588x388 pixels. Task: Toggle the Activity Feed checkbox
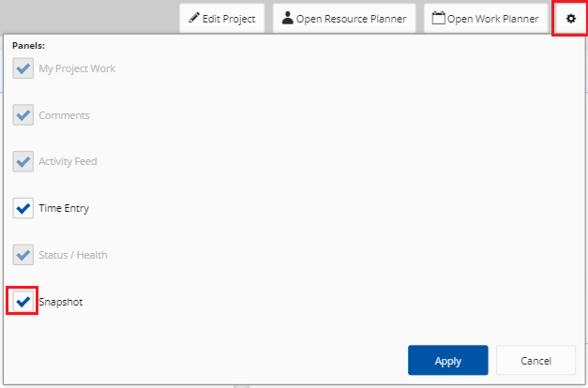(x=23, y=161)
